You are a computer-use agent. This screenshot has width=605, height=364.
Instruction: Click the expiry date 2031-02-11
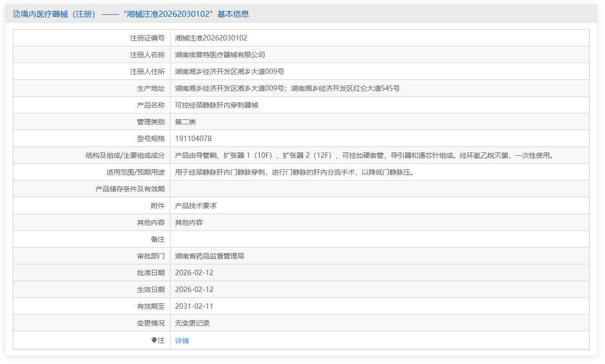click(x=194, y=306)
